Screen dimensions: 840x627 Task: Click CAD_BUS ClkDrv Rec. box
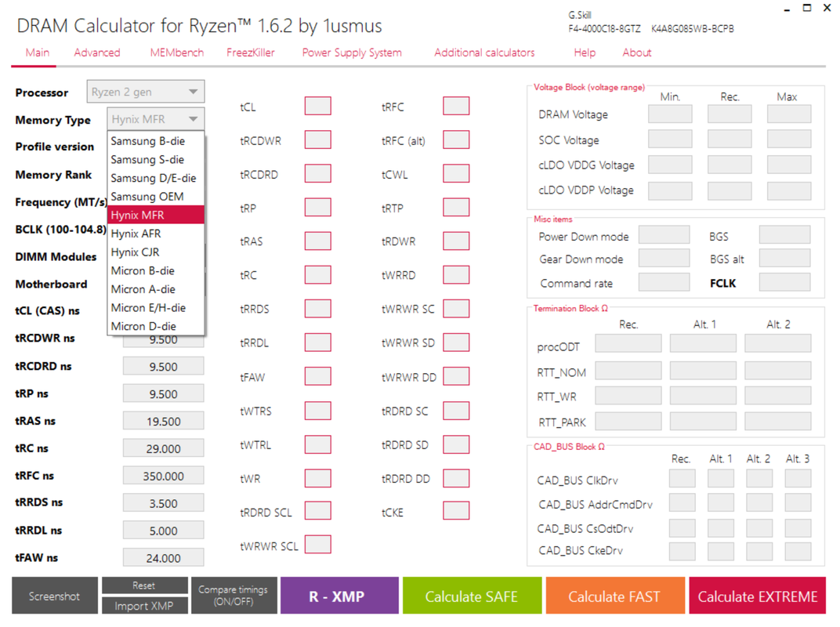point(682,479)
